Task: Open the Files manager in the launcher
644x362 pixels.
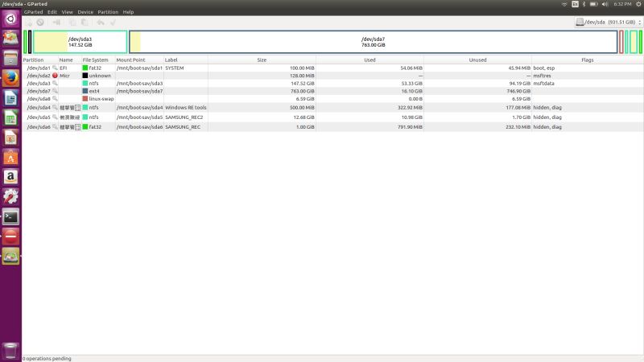Action: (x=10, y=58)
